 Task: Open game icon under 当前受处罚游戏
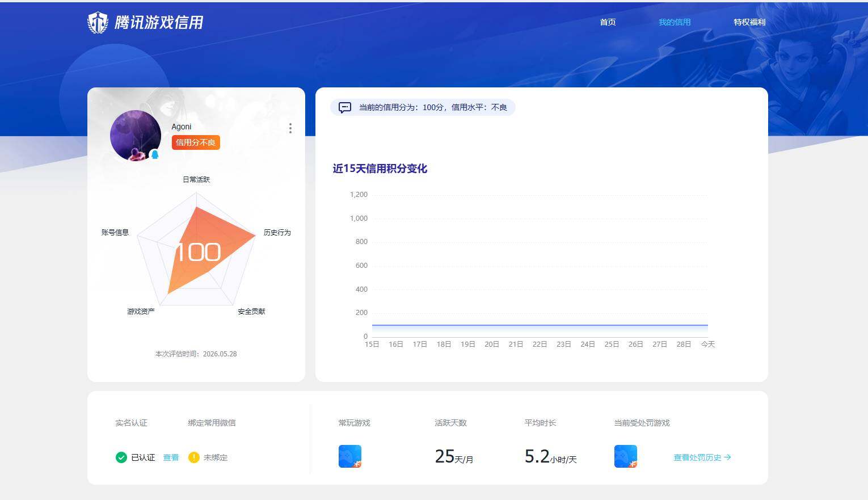pyautogui.click(x=626, y=456)
